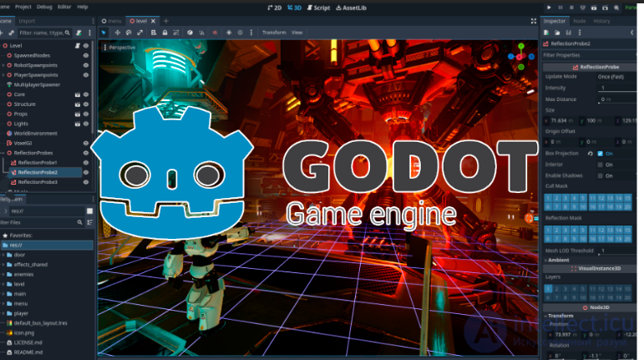This screenshot has height=360, width=644.
Task: Load a resource via Inspector folder icon
Action: point(557,33)
